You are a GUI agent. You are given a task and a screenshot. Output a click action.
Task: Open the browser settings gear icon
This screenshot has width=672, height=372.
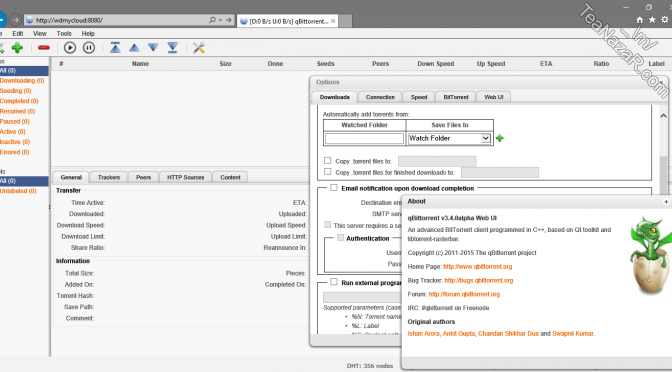[x=665, y=20]
